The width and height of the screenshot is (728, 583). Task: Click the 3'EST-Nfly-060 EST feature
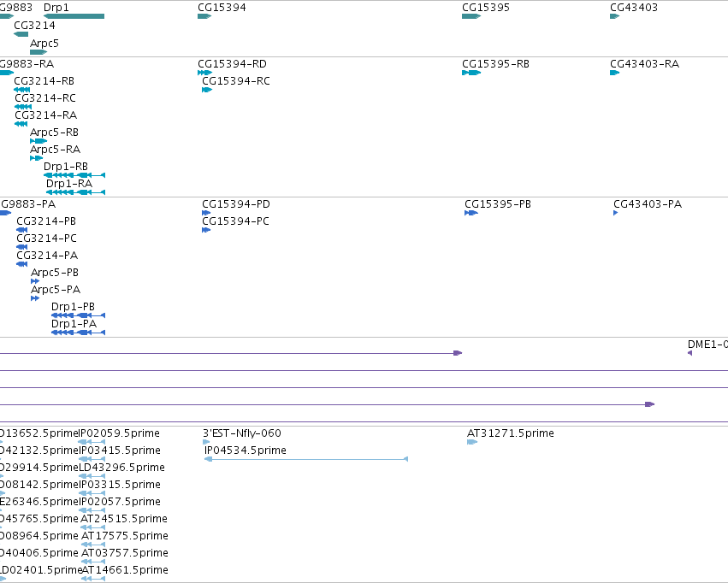pyautogui.click(x=206, y=442)
